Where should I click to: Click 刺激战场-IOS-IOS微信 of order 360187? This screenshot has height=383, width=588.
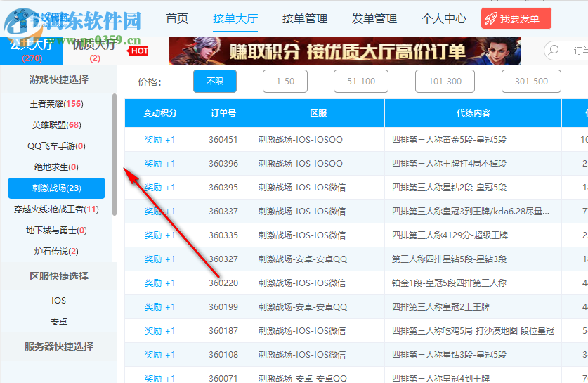tap(301, 331)
